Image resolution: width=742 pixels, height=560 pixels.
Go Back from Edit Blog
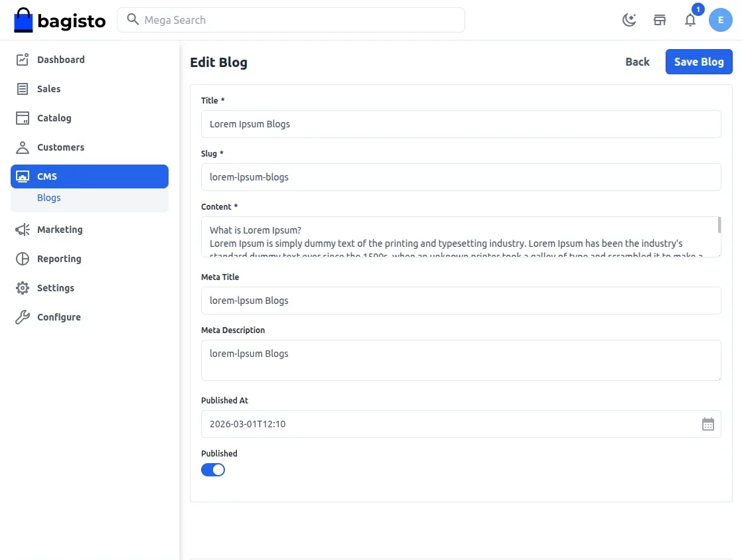pos(636,62)
